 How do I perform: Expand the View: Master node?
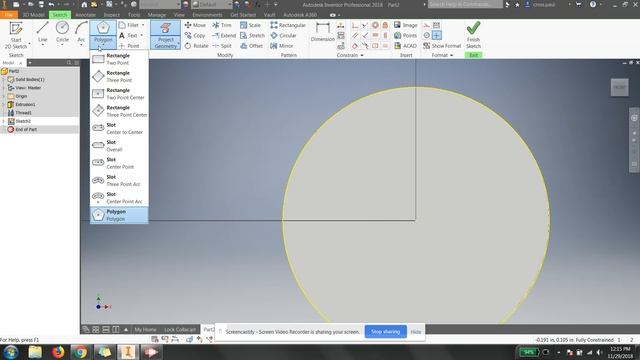(x=4, y=87)
